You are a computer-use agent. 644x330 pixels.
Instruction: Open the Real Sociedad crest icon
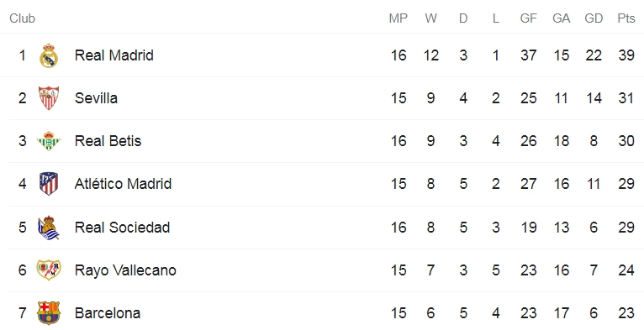tap(49, 228)
